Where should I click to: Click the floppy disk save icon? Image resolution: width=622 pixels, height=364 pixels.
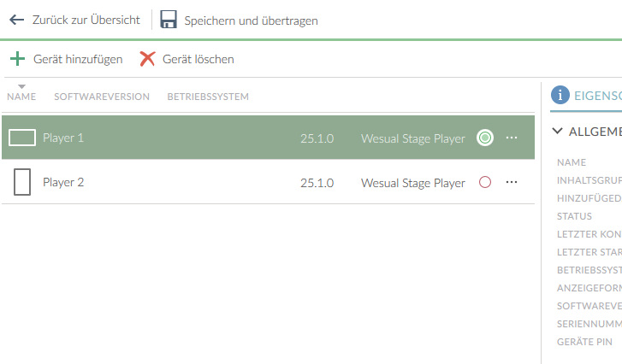(169, 20)
